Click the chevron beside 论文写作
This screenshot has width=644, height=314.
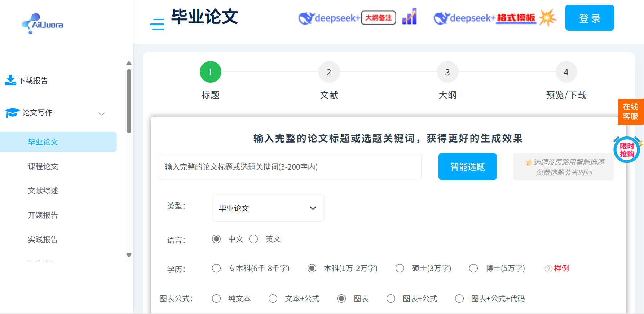click(102, 114)
